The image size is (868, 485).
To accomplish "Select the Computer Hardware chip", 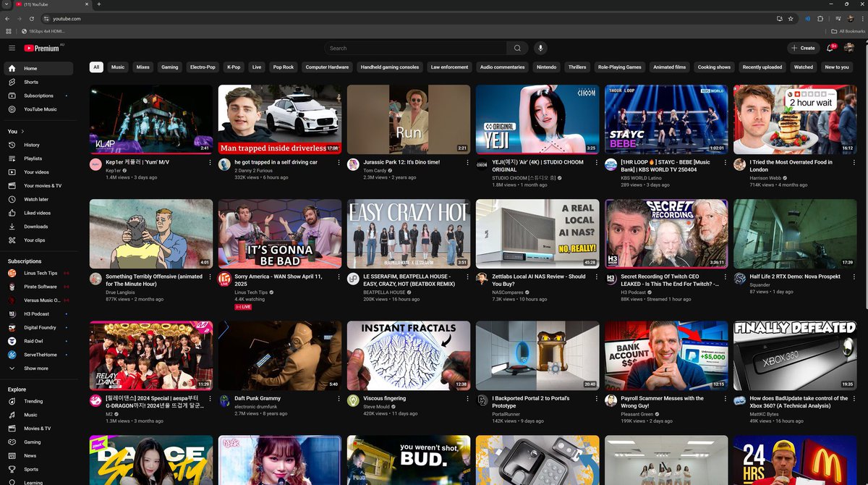I will pos(327,67).
